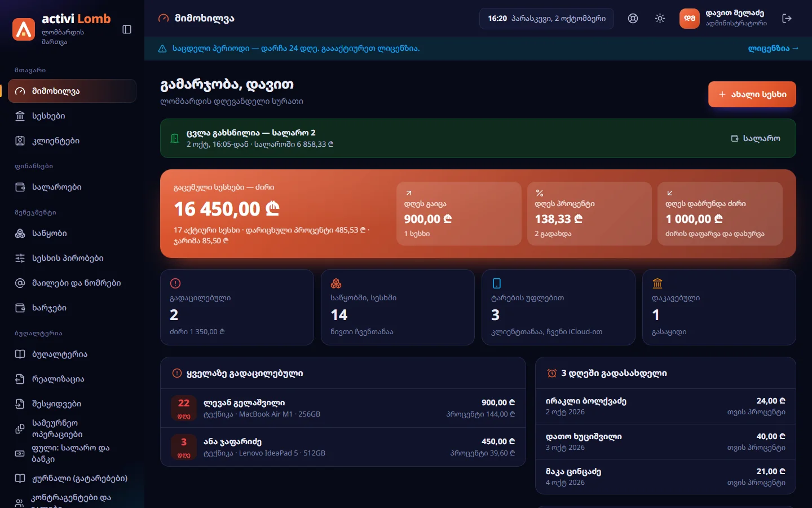
Task: Open user avatar "დმ" badge
Action: point(689,19)
